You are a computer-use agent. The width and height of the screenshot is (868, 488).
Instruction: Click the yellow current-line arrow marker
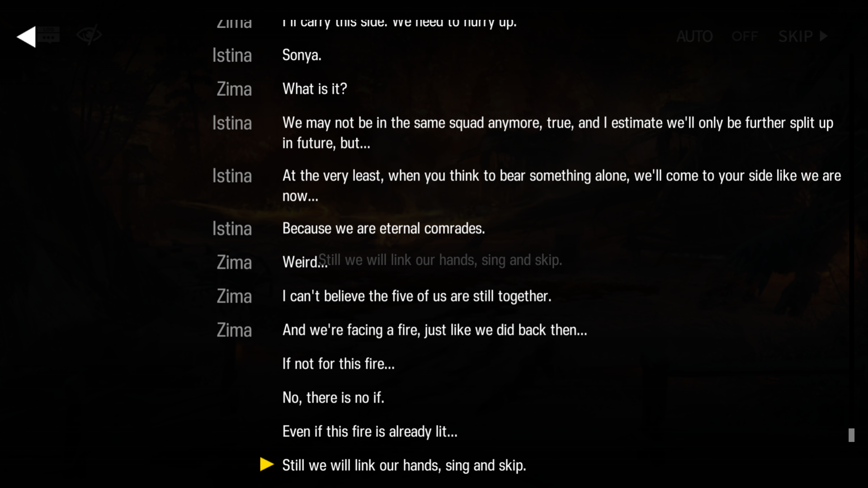[267, 465]
